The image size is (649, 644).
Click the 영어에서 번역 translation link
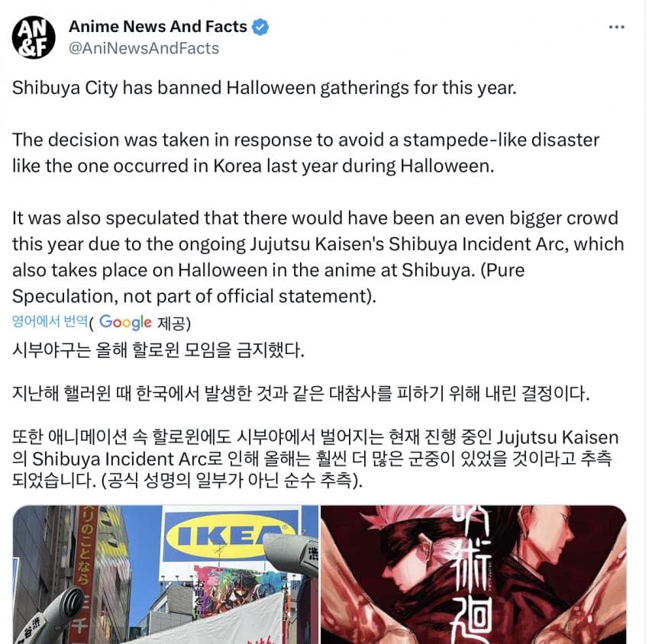pos(50,321)
